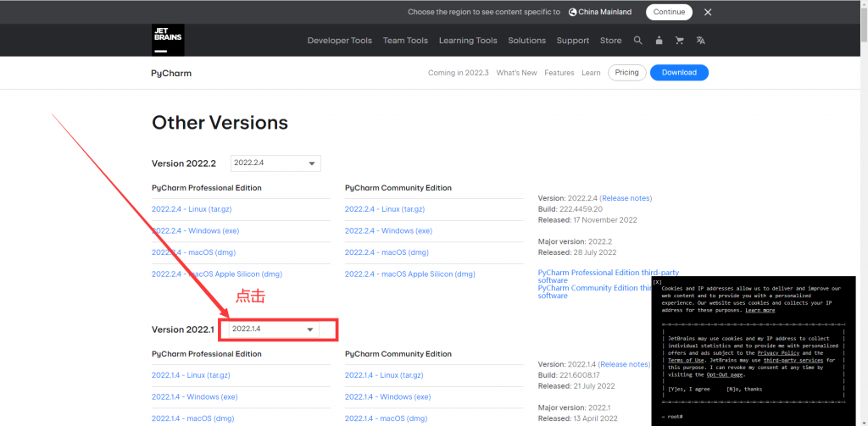Download Community 2022.2.4 Windows exe
Viewport: 868px width, 426px height.
388,230
